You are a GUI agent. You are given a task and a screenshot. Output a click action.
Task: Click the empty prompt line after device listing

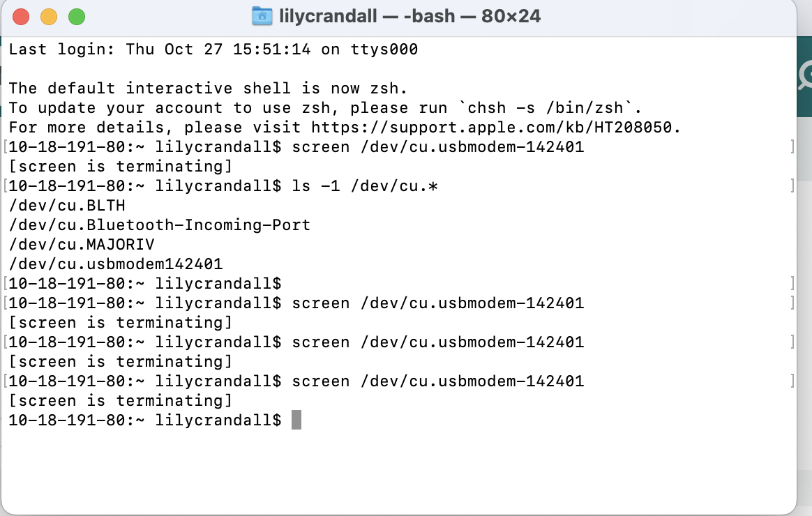[x=145, y=284]
